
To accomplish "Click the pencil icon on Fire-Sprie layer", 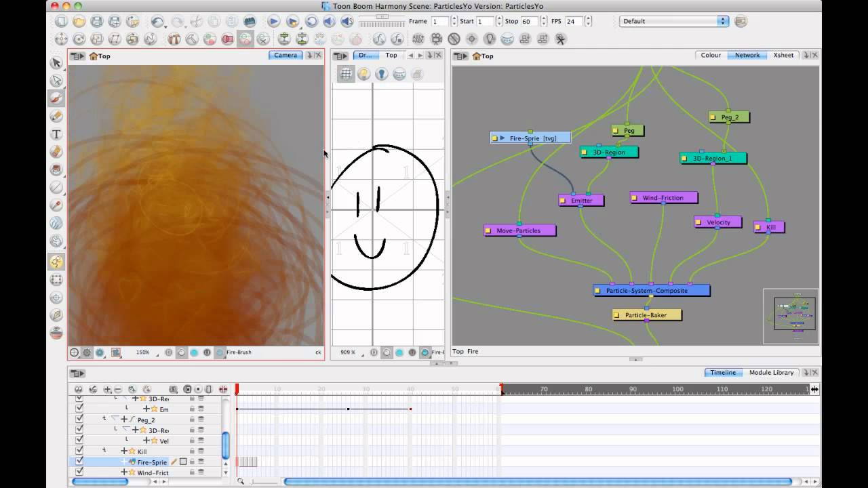I will tap(174, 462).
